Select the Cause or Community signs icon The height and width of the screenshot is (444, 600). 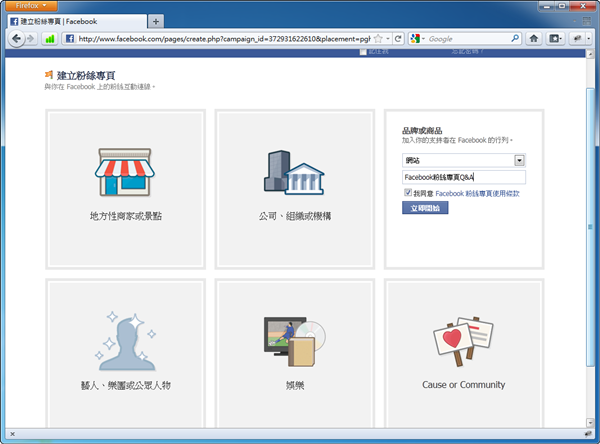coord(463,341)
